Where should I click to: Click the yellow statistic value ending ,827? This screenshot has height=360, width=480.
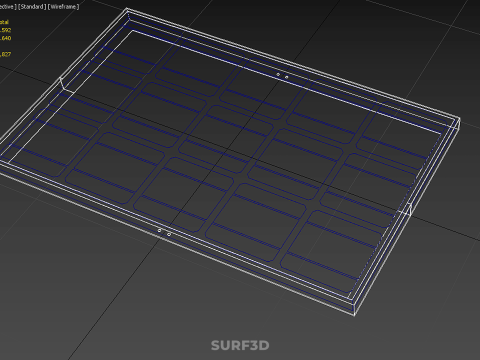(5, 54)
